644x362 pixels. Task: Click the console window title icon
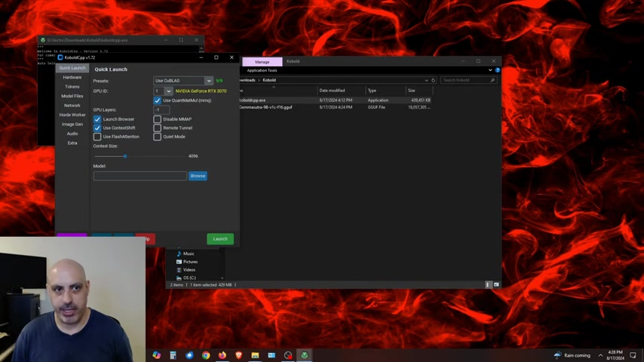(42, 40)
